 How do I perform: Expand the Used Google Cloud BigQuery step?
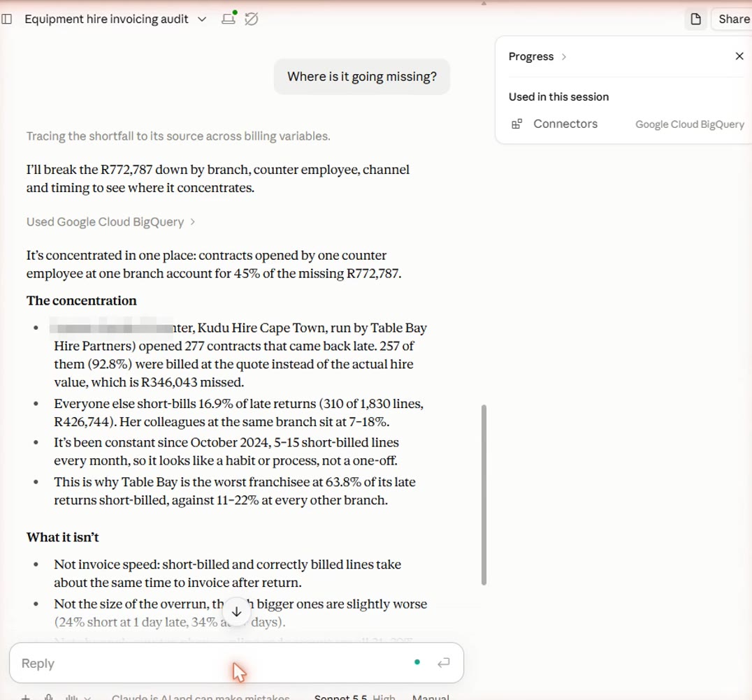pyautogui.click(x=111, y=222)
